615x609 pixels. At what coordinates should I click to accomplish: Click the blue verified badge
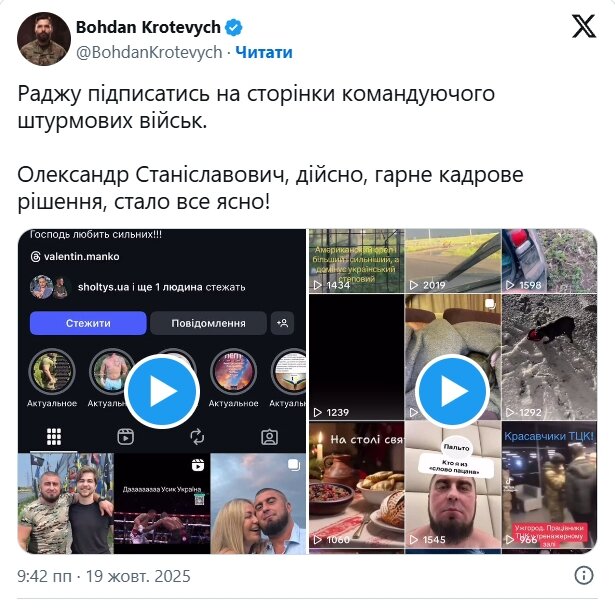[234, 27]
